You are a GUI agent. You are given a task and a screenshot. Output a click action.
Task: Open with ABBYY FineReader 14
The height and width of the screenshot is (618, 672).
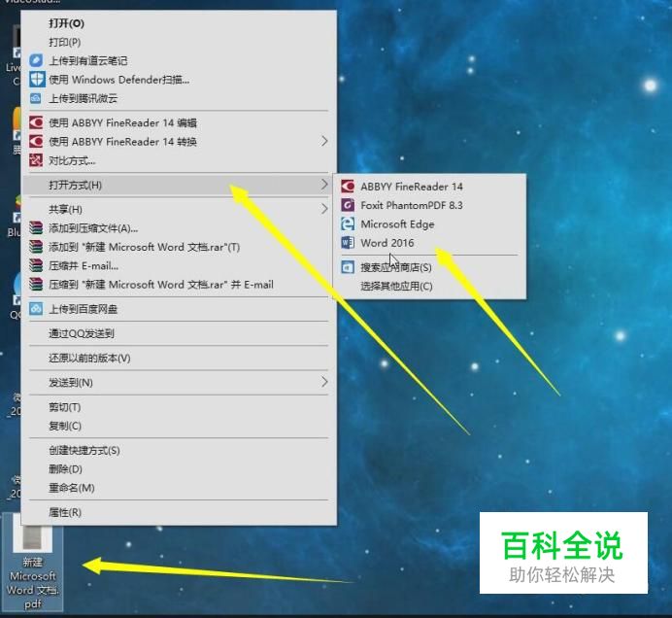429,187
